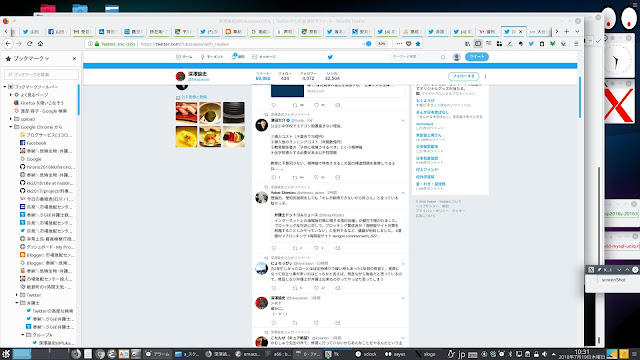Image resolution: width=640 pixels, height=360 pixels.
Task: Click Twitter keyword search box
Action: pyautogui.click(x=418, y=57)
